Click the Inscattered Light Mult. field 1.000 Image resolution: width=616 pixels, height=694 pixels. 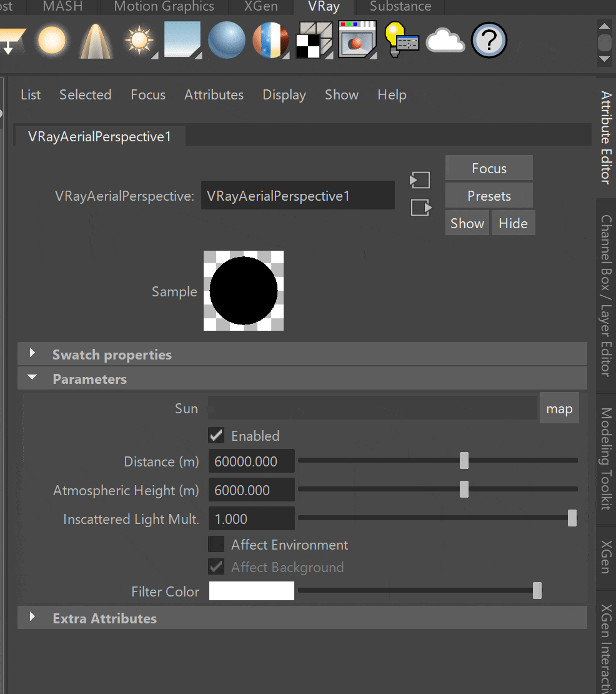(252, 519)
